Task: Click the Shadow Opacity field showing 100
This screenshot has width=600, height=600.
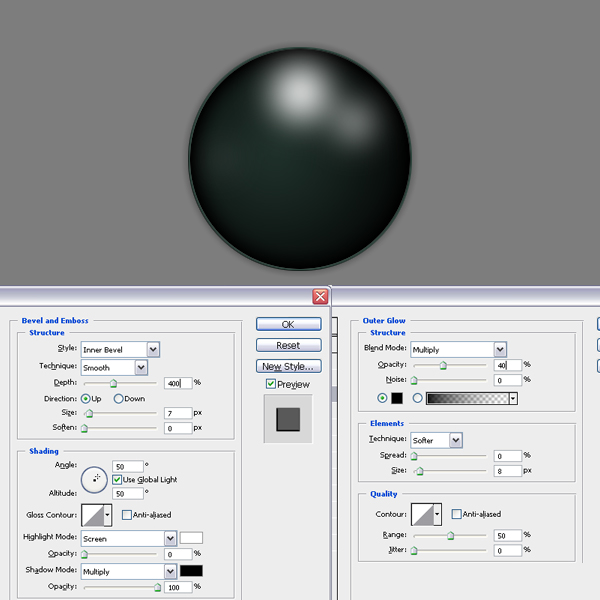Action: click(178, 587)
